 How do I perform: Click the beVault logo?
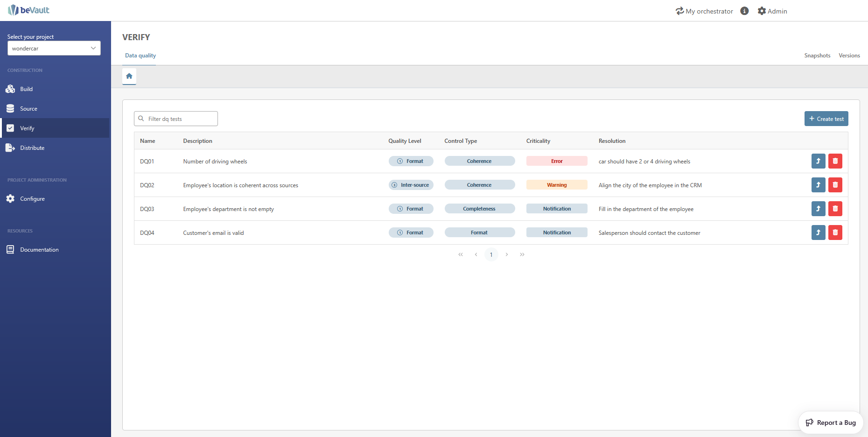point(29,10)
